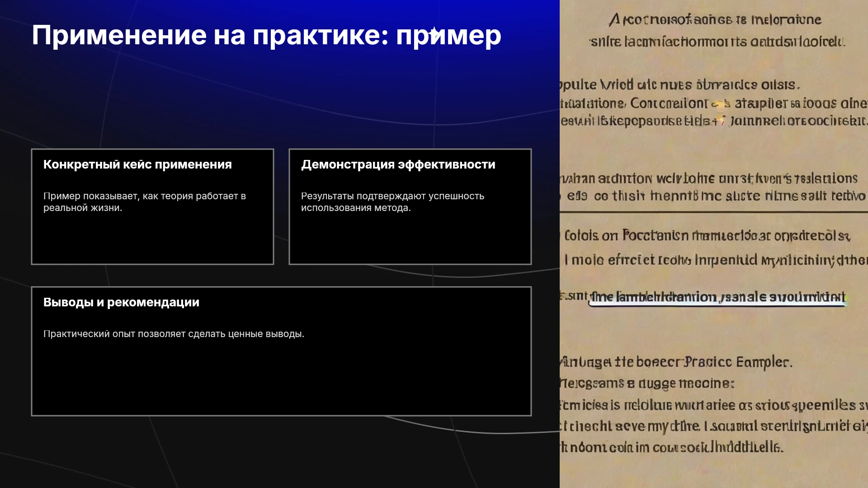Click the word "Применение" in the slide title

pyautogui.click(x=119, y=35)
